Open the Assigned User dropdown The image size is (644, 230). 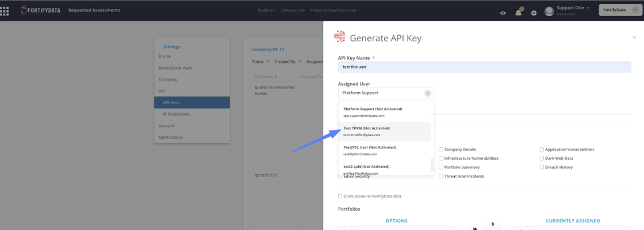(x=386, y=93)
